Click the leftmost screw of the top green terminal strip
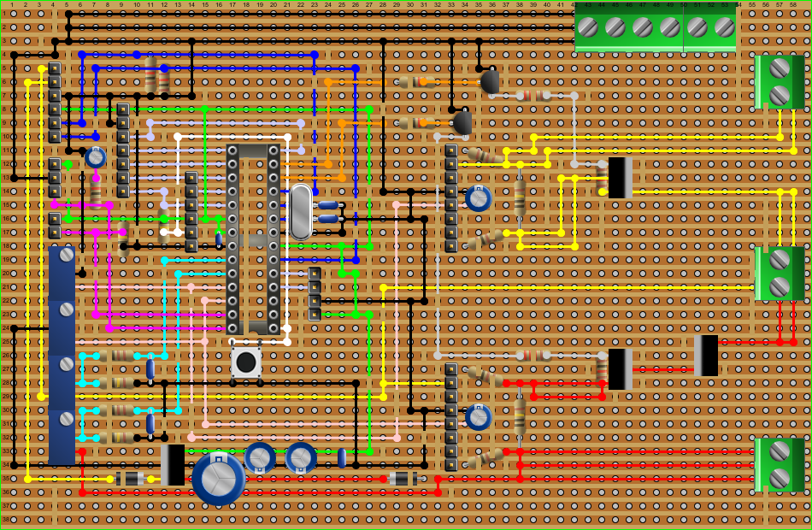The image size is (812, 530). pyautogui.click(x=588, y=27)
